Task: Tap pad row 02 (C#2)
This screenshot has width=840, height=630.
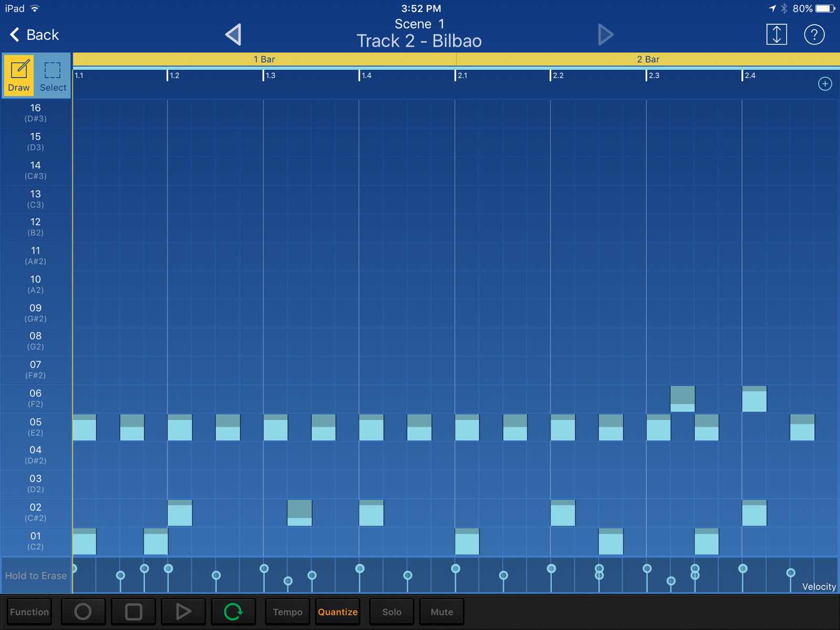Action: click(36, 512)
